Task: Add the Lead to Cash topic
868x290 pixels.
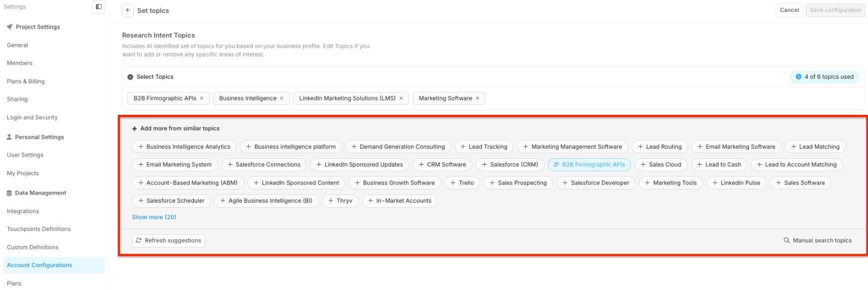Action: [719, 165]
